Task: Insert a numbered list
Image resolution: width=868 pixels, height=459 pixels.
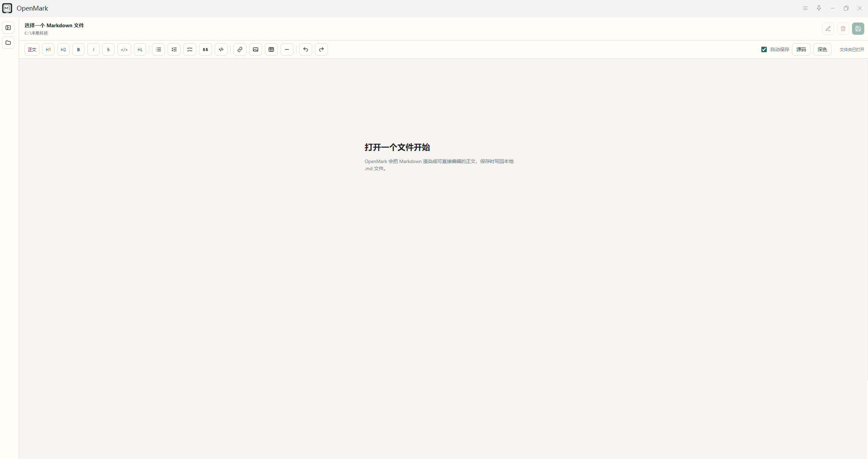Action: click(174, 49)
